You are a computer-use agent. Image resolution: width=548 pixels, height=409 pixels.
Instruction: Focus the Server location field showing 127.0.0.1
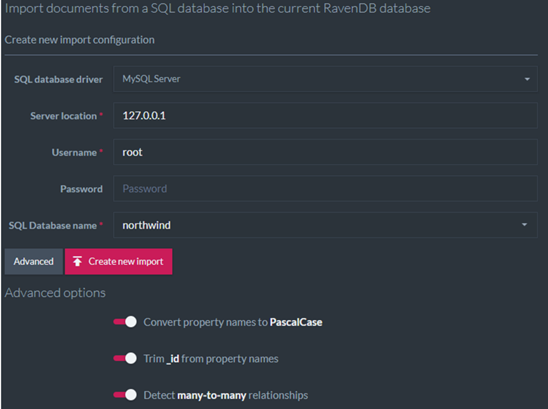pos(325,116)
